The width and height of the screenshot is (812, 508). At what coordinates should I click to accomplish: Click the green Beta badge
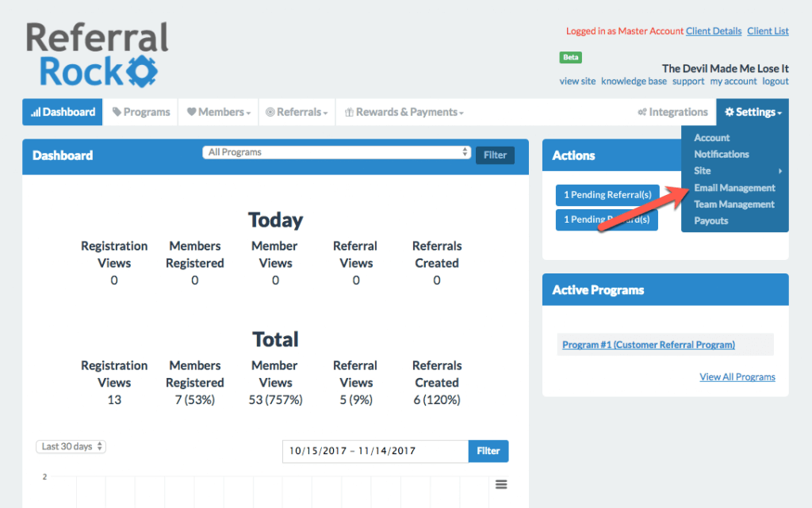coord(570,57)
